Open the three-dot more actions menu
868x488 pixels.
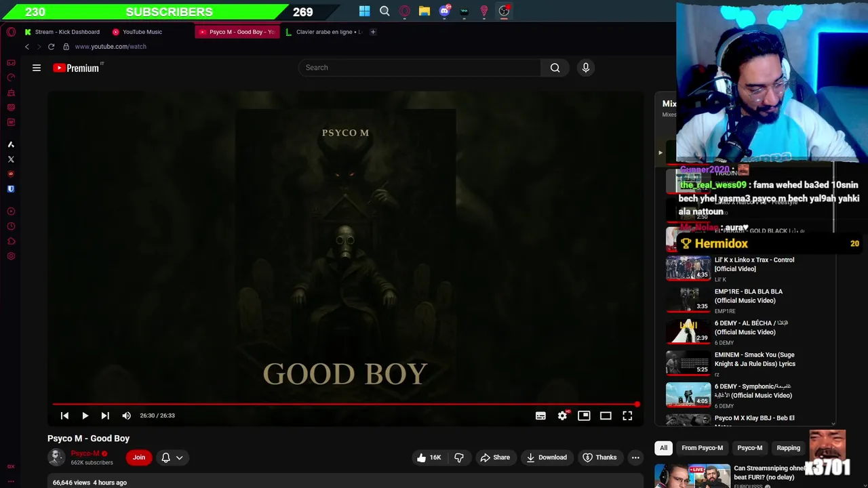pos(635,457)
